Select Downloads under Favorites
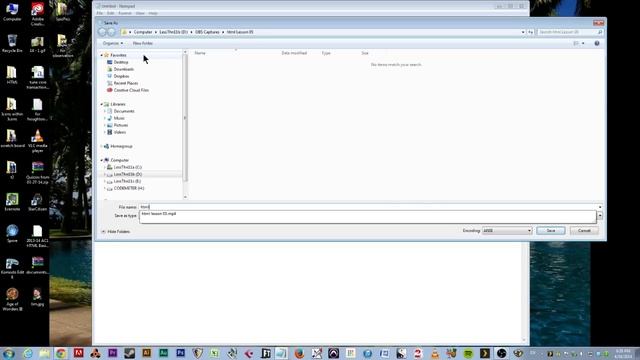 pyautogui.click(x=120, y=69)
